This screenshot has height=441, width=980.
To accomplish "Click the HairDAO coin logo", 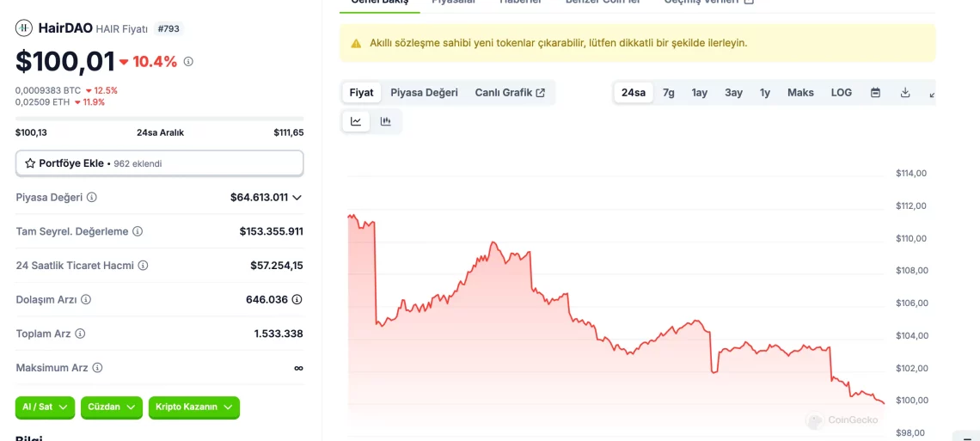I will [x=24, y=28].
